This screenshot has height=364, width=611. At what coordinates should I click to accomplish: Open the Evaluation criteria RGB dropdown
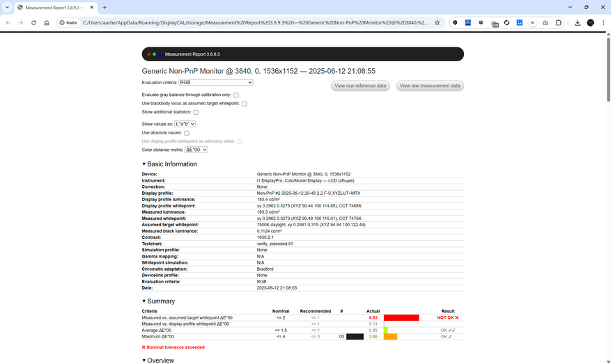(x=215, y=83)
